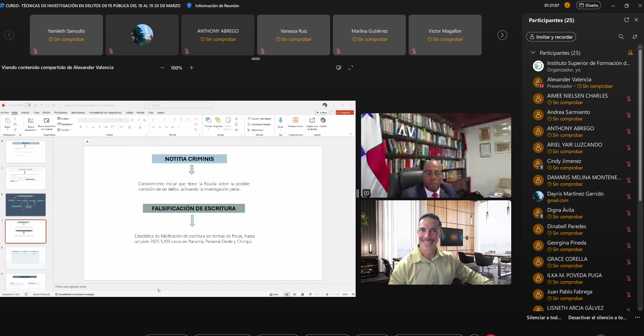Collapse the Participantes (25) list

click(533, 53)
